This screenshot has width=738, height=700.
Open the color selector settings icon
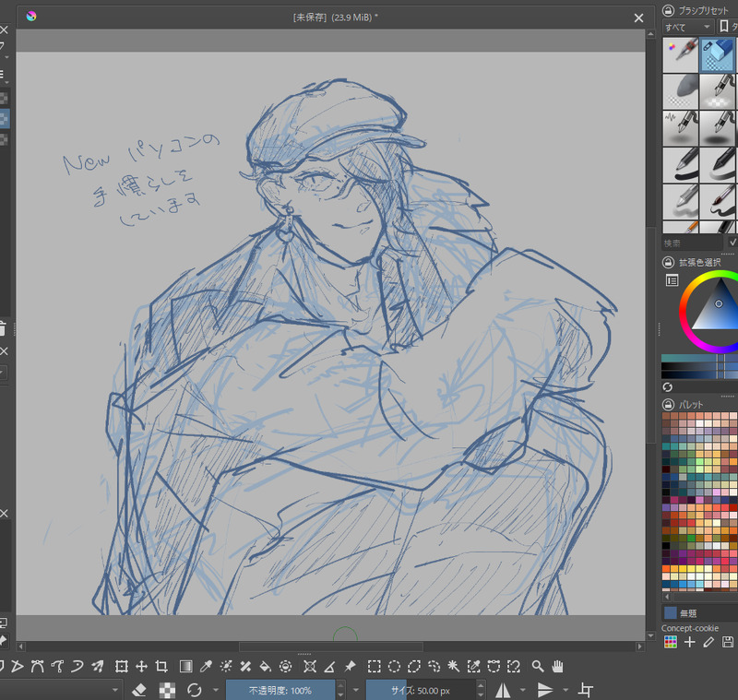(673, 280)
